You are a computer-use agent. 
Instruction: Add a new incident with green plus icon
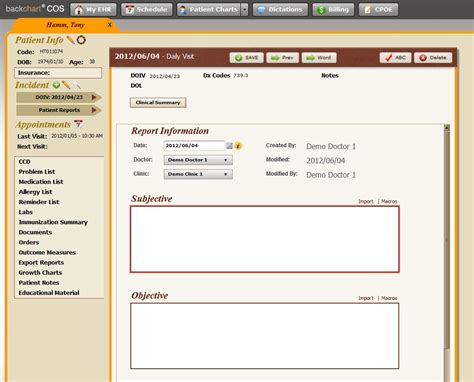[x=56, y=85]
